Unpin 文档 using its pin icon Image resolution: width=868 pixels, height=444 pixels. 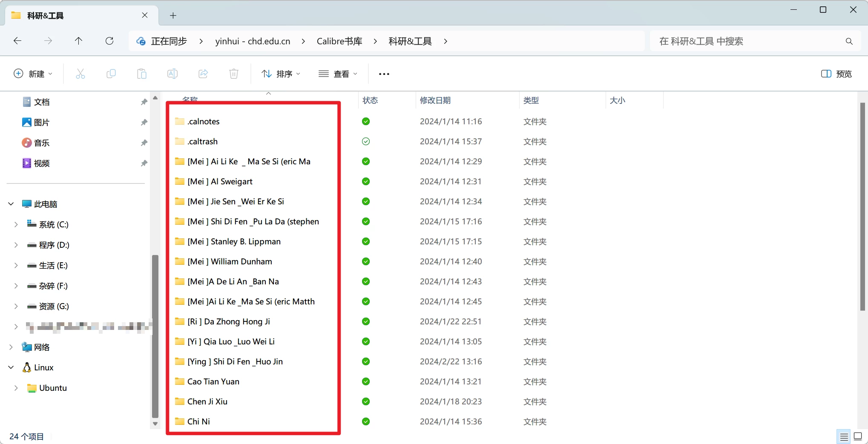point(144,102)
